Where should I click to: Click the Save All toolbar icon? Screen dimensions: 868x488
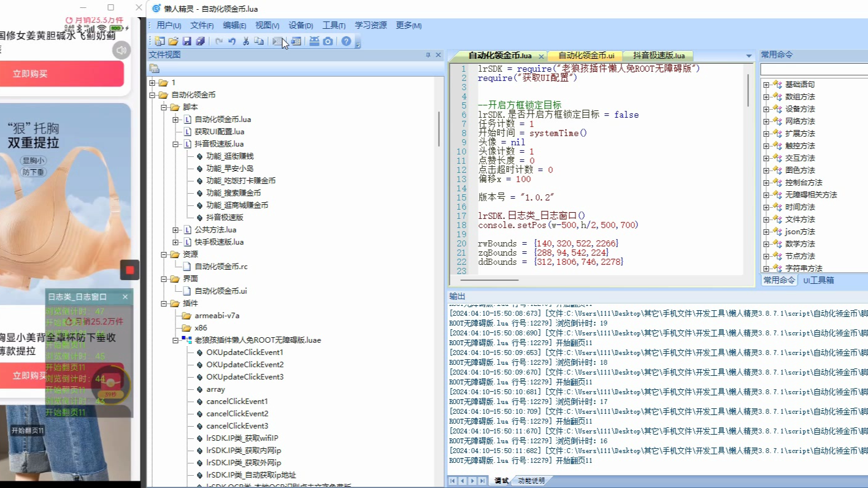pos(201,41)
